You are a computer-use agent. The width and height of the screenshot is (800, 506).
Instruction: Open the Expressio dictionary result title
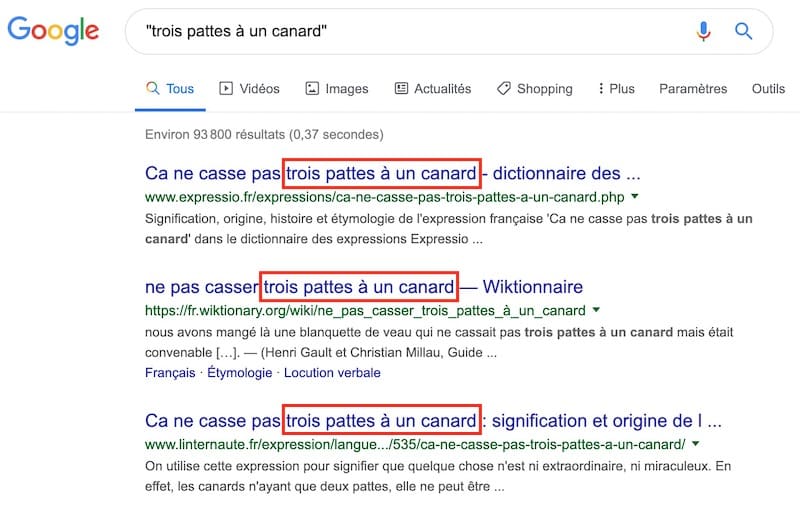(392, 172)
